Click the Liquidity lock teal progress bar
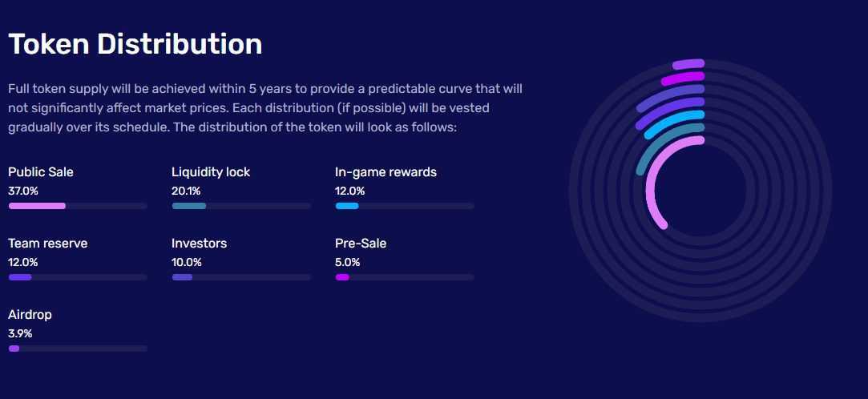Image resolution: width=868 pixels, height=399 pixels. tap(189, 206)
